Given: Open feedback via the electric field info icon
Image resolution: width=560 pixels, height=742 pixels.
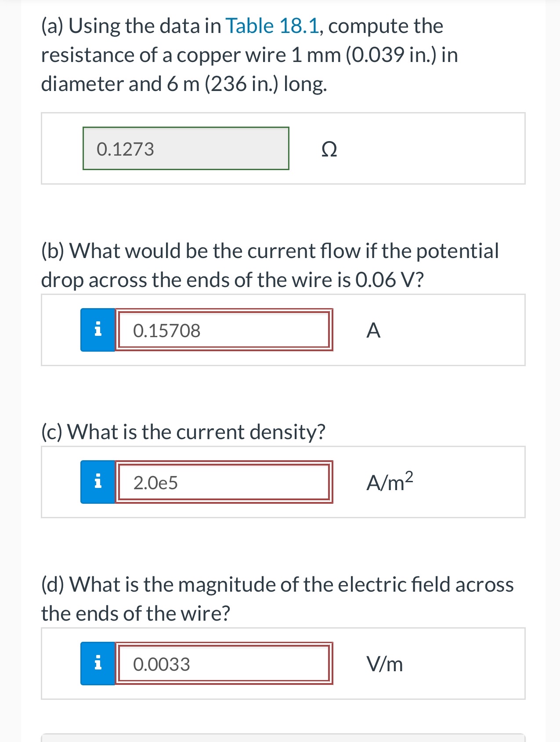Looking at the screenshot, I should (x=98, y=664).
